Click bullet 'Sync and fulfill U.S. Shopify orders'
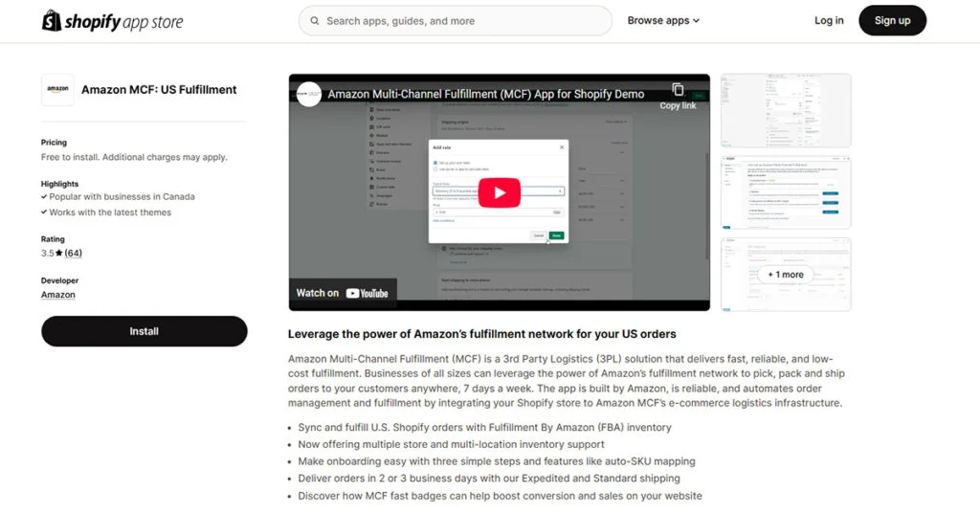980x514 pixels. (484, 428)
